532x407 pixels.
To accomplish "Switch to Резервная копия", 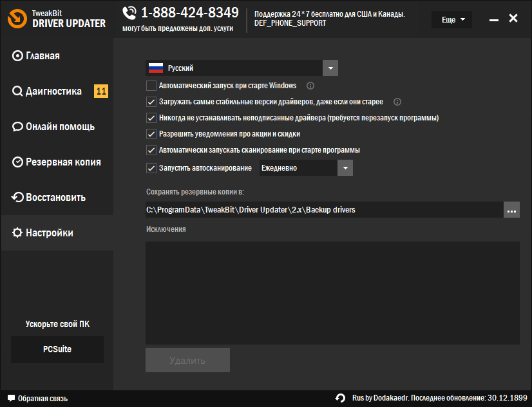I will [57, 162].
